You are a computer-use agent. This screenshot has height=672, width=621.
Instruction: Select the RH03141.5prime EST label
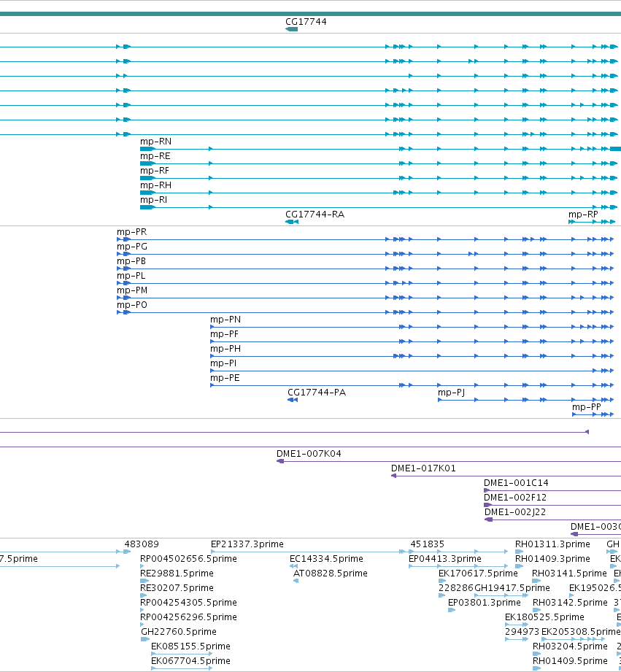(x=570, y=573)
